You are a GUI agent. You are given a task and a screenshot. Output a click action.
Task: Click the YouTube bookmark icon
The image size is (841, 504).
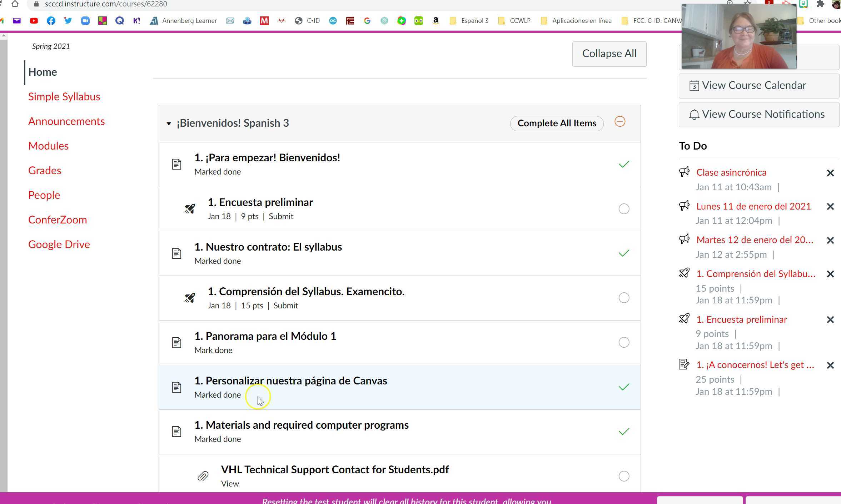pyautogui.click(x=34, y=21)
